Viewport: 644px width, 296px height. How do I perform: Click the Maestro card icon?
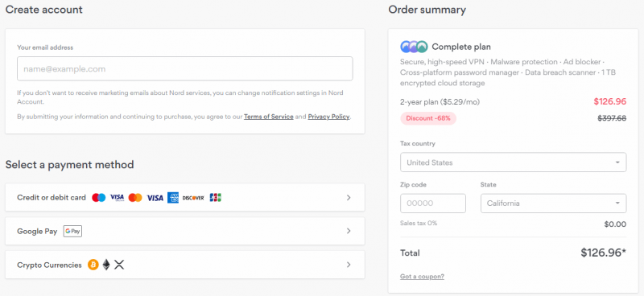(98, 198)
